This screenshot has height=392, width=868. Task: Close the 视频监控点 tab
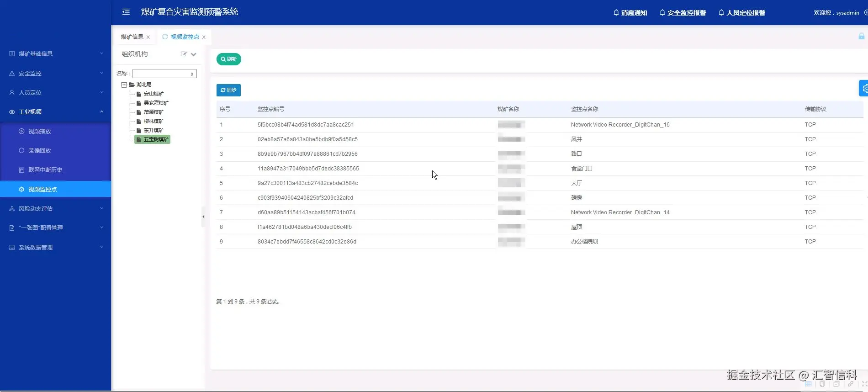[x=204, y=37]
